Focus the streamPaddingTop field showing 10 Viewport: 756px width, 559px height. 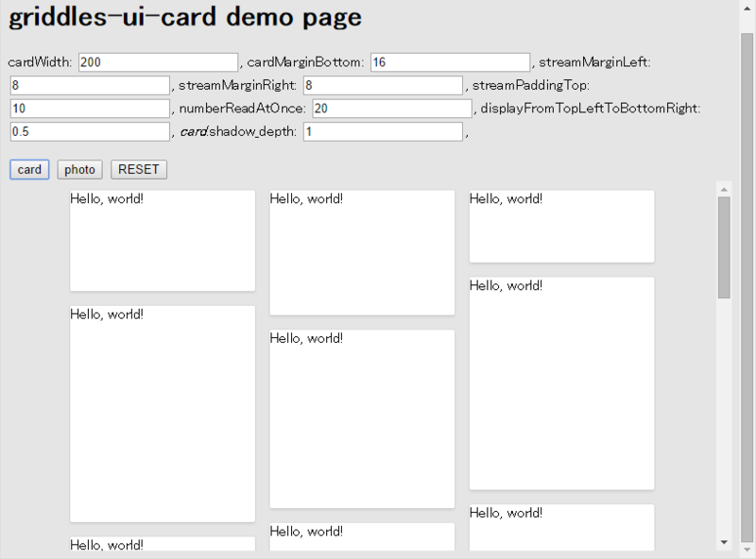pyautogui.click(x=90, y=109)
